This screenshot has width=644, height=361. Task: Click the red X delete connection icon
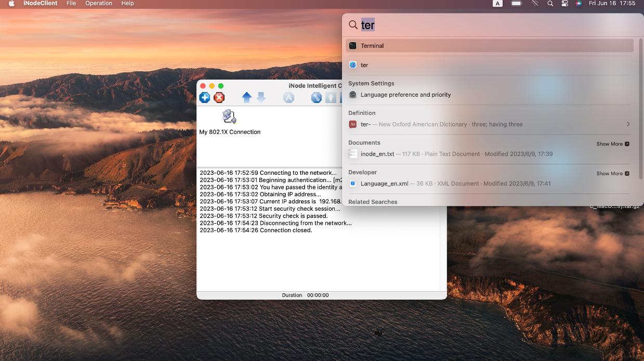(x=219, y=97)
